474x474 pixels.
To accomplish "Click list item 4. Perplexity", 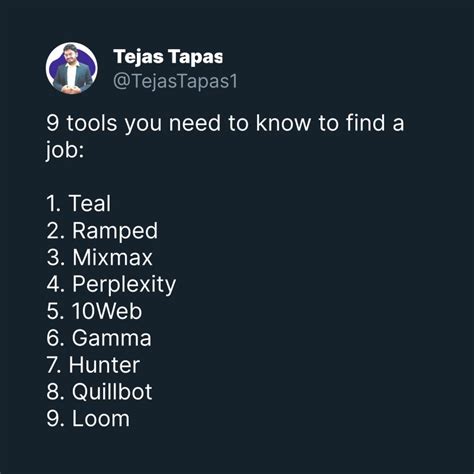I will (111, 285).
